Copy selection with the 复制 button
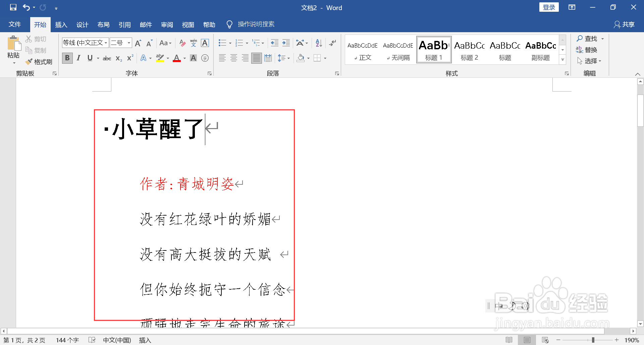Image resolution: width=644 pixels, height=345 pixels. tap(36, 50)
